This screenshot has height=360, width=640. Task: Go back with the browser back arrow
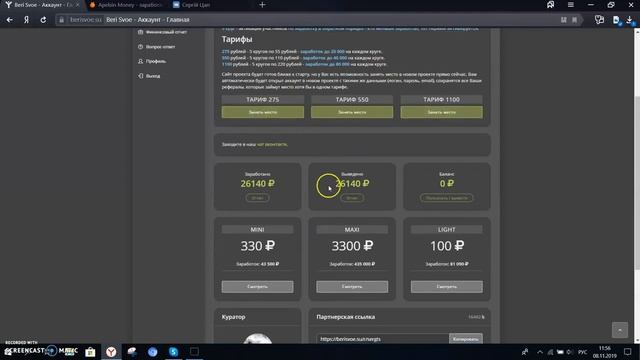coord(9,20)
